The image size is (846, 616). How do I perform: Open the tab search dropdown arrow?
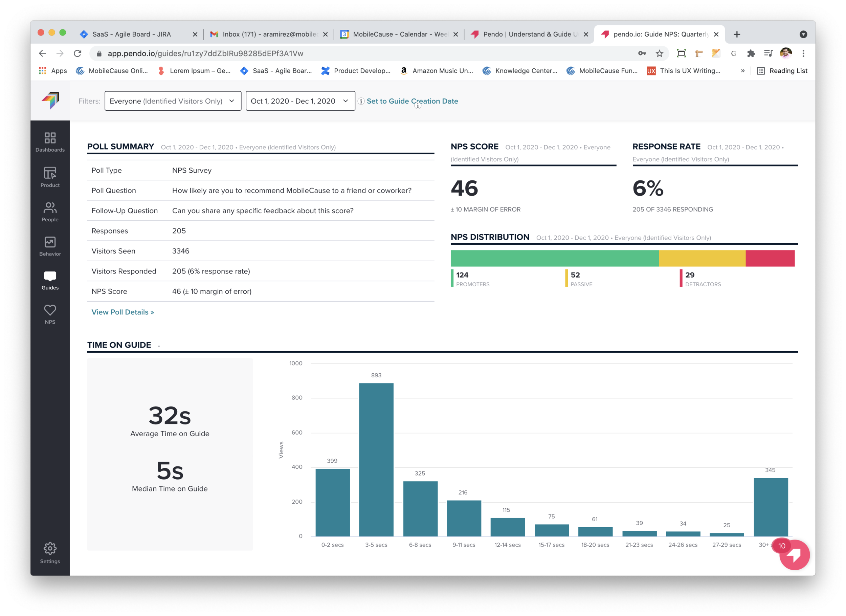click(803, 34)
